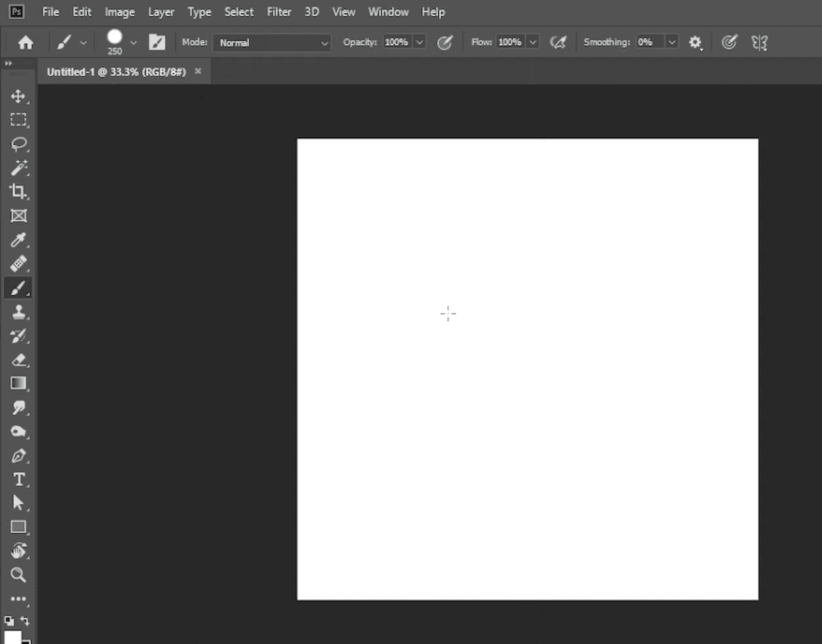Image resolution: width=822 pixels, height=644 pixels.
Task: Select the Sponge tool
Action: pos(18,432)
